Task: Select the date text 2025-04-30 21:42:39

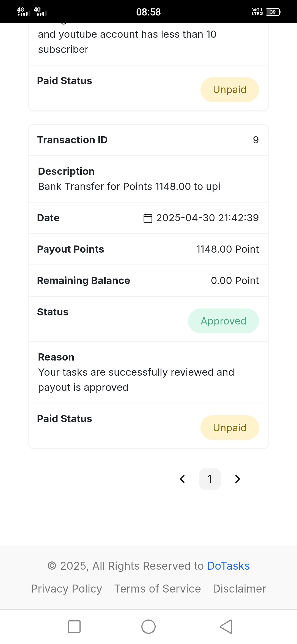Action: (208, 218)
